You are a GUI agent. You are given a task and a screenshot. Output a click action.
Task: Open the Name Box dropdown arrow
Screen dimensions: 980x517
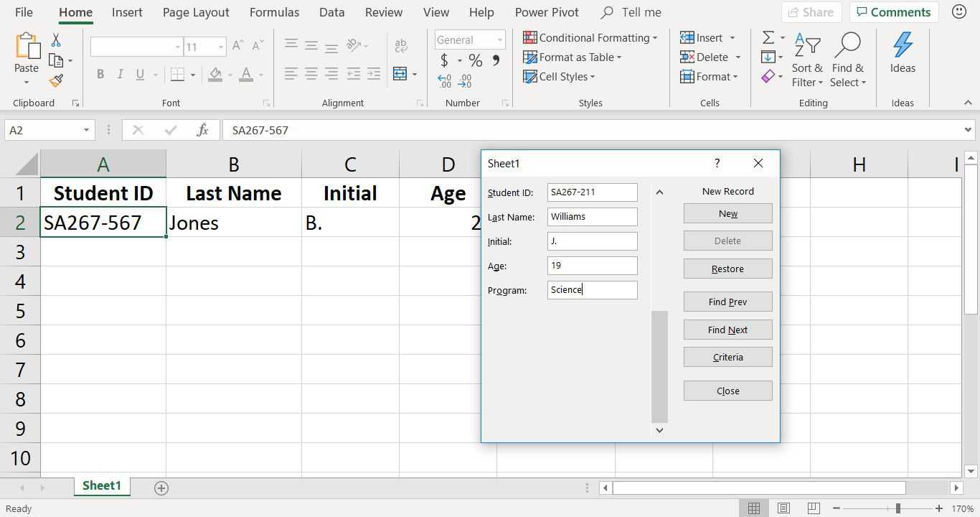tap(86, 130)
